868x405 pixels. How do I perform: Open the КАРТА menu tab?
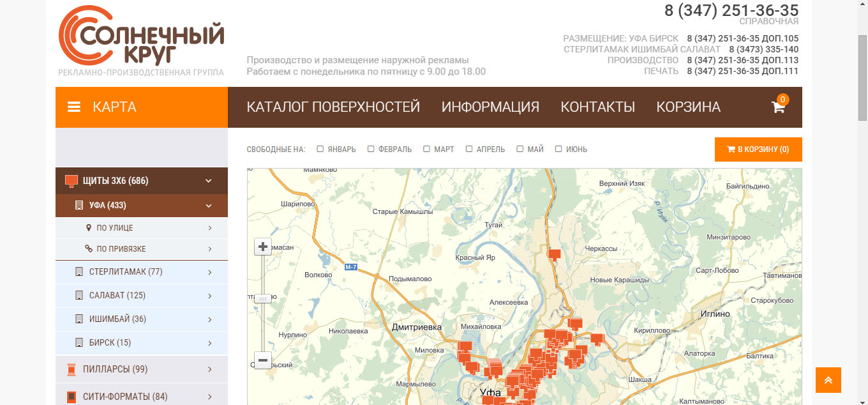(x=142, y=107)
